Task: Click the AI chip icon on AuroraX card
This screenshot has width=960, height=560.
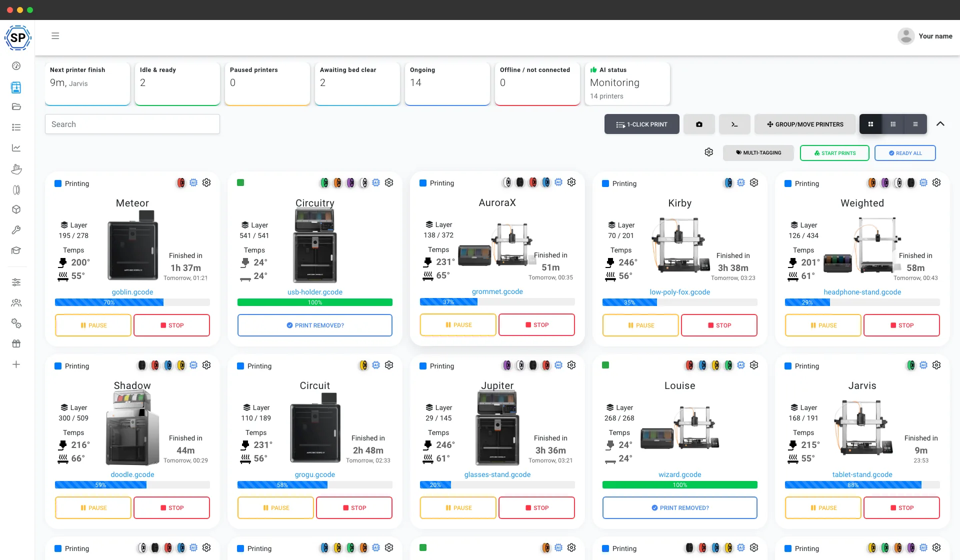Action: click(x=558, y=182)
